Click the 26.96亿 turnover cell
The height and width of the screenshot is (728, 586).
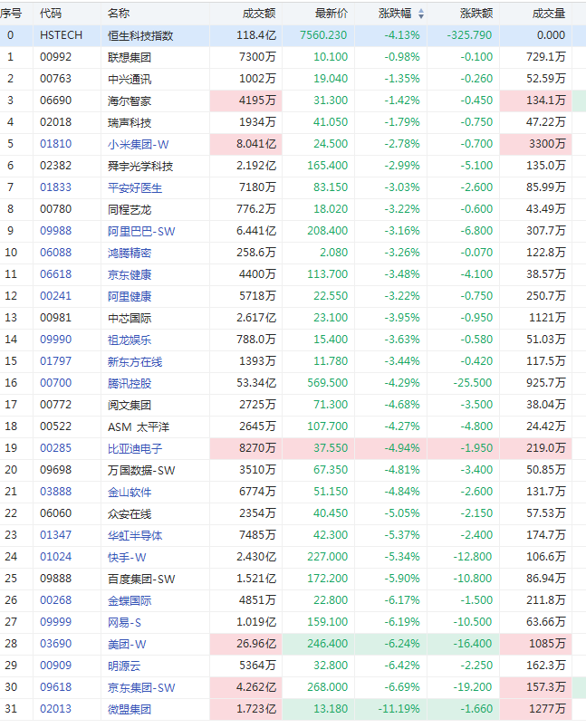click(x=256, y=644)
